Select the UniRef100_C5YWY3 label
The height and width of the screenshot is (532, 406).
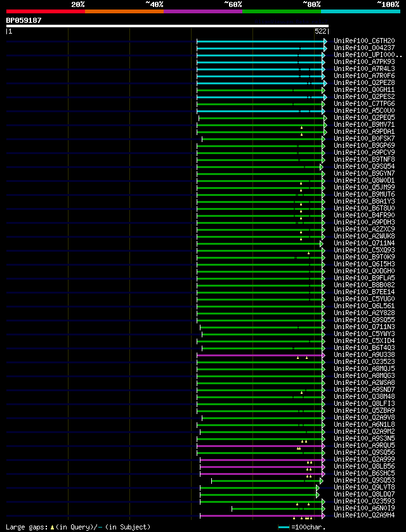tap(364, 334)
